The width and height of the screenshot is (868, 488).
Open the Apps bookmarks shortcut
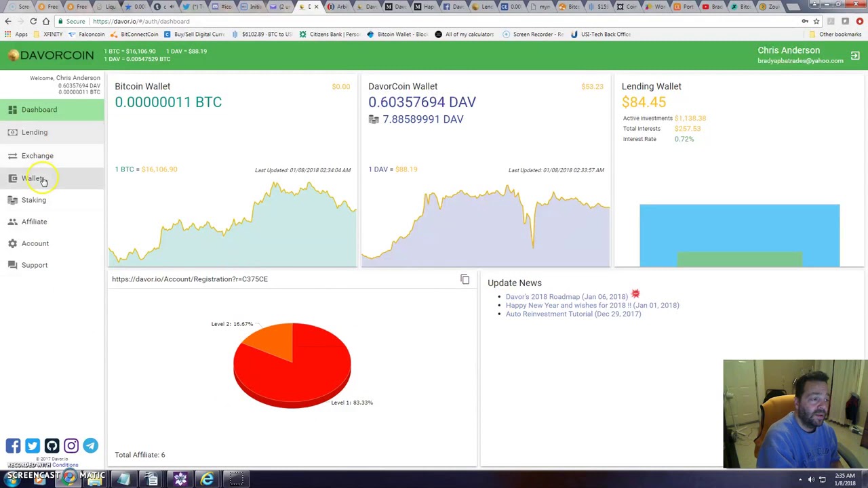16,34
